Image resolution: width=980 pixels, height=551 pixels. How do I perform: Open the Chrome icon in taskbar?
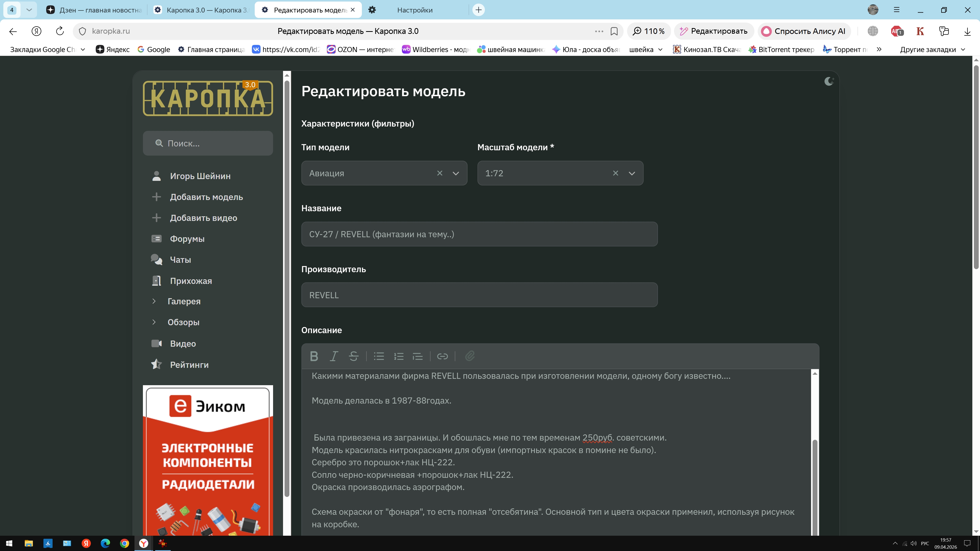coord(124,543)
